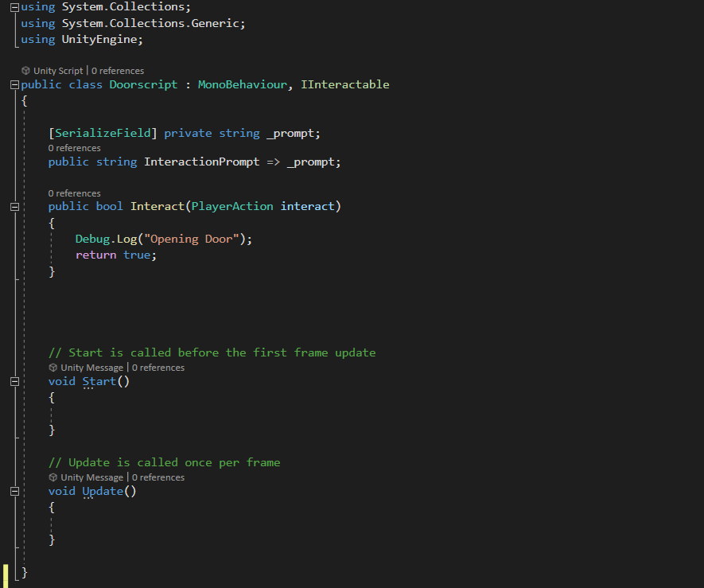The width and height of the screenshot is (704, 588).
Task: Click 'Unity Message' label above Start
Action: [x=92, y=368]
